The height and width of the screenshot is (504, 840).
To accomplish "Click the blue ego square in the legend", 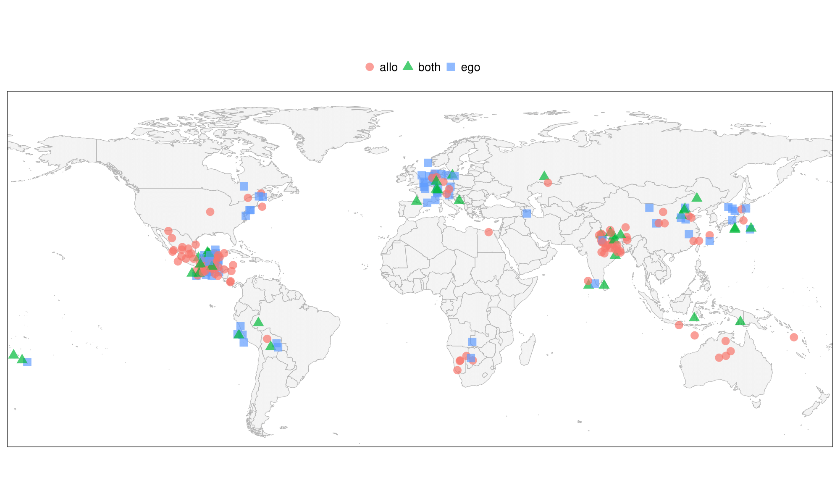I will pos(451,67).
